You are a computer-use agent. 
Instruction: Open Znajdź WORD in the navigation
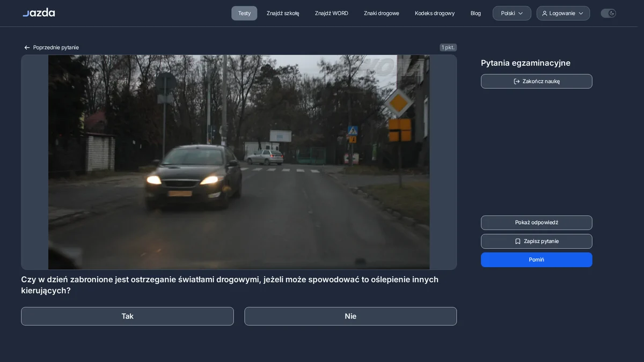click(x=332, y=13)
